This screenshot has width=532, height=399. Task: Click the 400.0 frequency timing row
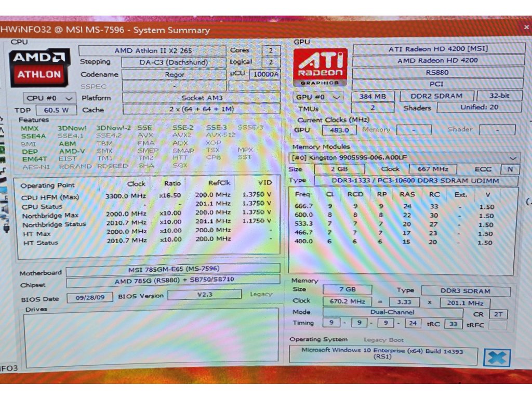coord(394,242)
